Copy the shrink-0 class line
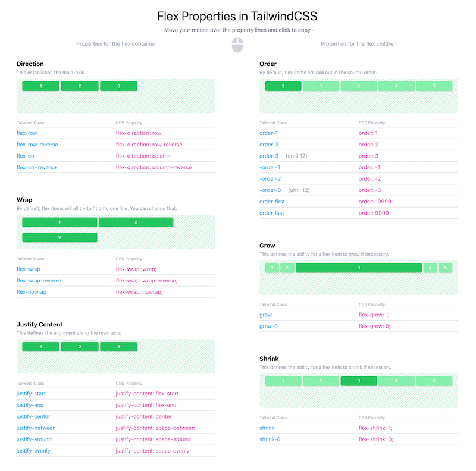Image resolution: width=476 pixels, height=471 pixels. pyautogui.click(x=359, y=439)
